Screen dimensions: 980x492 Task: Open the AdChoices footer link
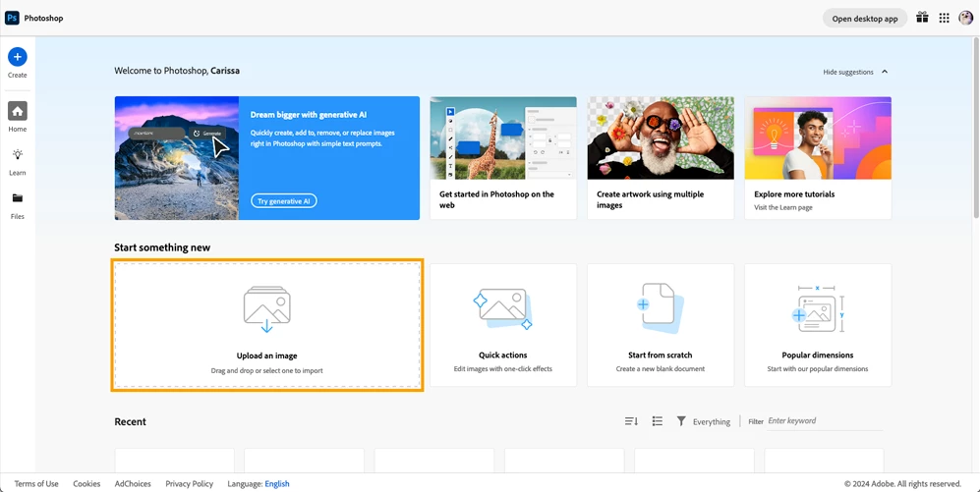coord(133,484)
